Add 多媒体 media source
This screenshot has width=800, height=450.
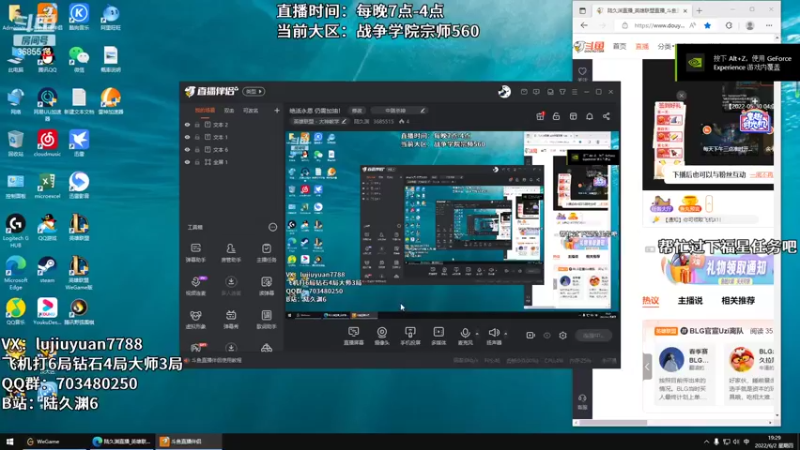(x=438, y=336)
